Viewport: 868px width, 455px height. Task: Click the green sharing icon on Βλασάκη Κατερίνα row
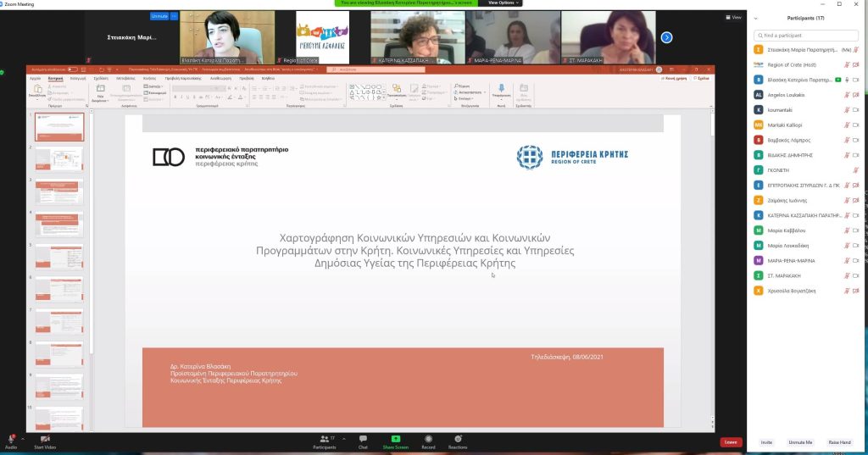[838, 80]
